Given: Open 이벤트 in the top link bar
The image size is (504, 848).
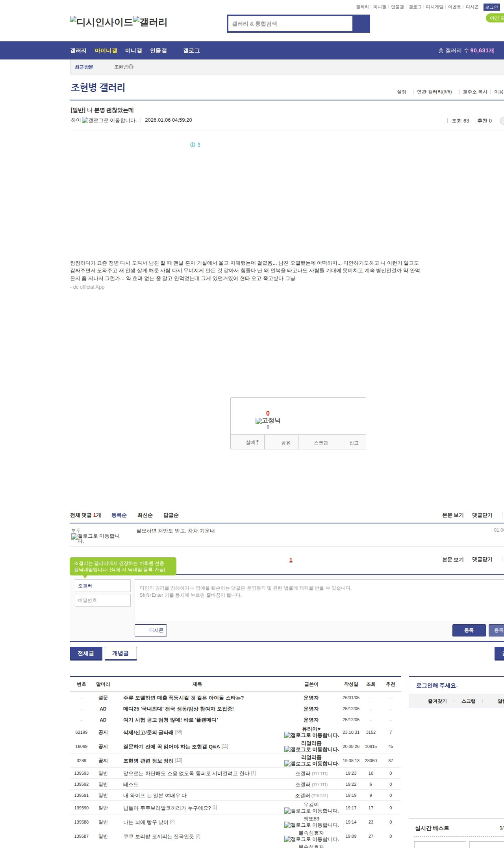Looking at the screenshot, I should pyautogui.click(x=454, y=7).
